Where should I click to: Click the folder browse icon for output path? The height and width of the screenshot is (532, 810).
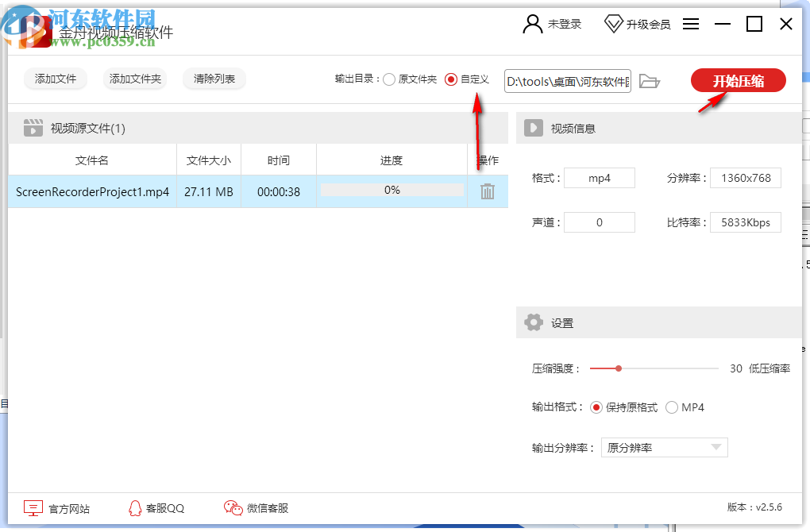point(650,80)
